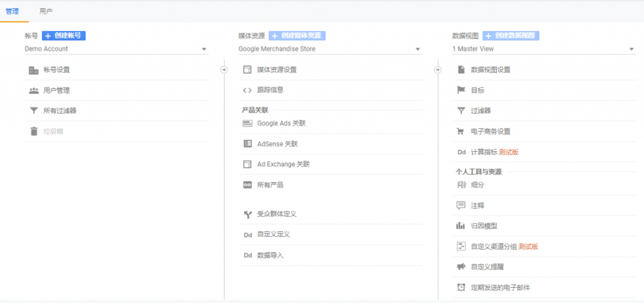Click the 受众群体定义 fork icon
This screenshot has width=644, height=303.
pyautogui.click(x=247, y=214)
